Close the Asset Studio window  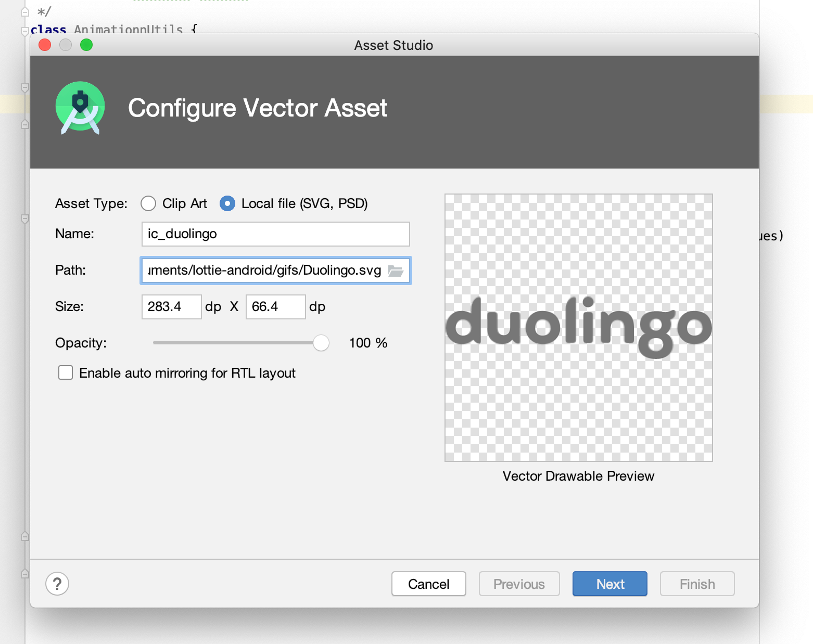click(x=45, y=45)
